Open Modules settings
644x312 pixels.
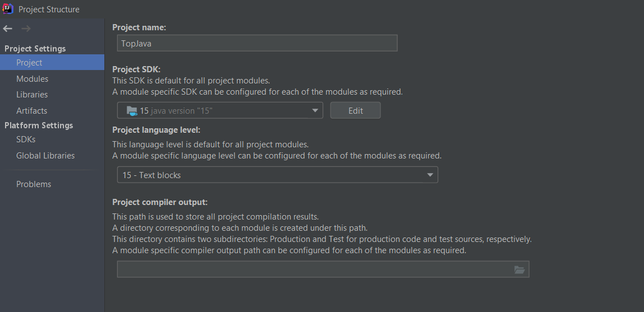(32, 79)
